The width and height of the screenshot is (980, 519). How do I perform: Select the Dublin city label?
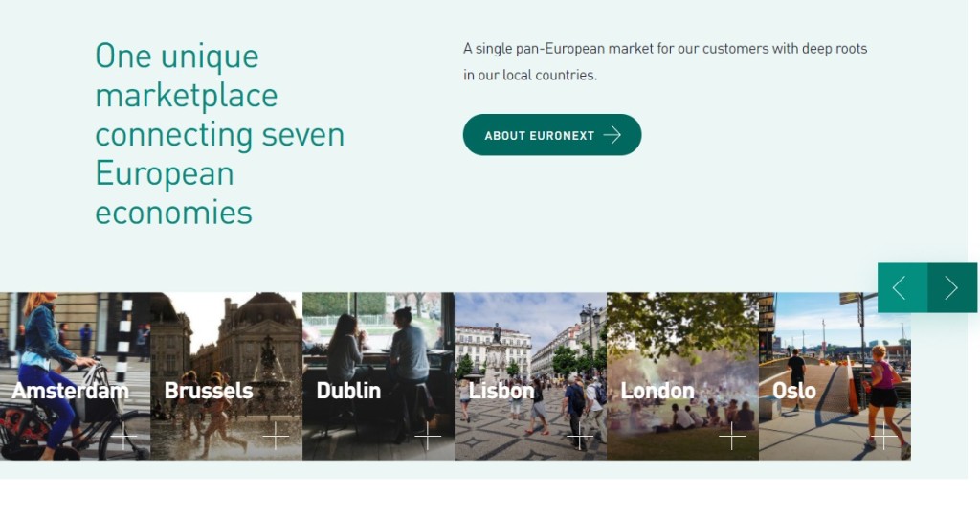pos(348,391)
